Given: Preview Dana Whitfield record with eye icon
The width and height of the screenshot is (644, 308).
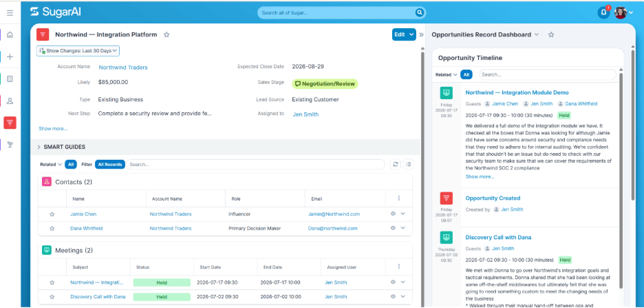Looking at the screenshot, I should tap(393, 228).
